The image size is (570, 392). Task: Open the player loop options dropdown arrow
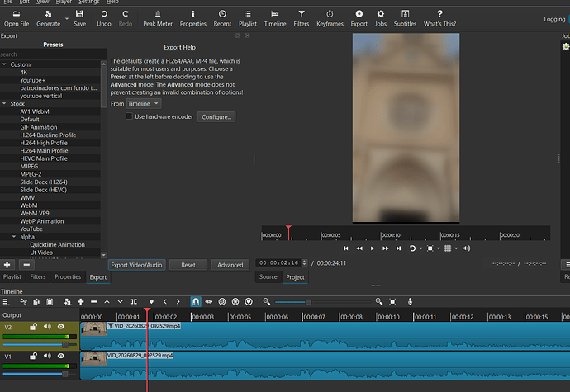(421, 248)
